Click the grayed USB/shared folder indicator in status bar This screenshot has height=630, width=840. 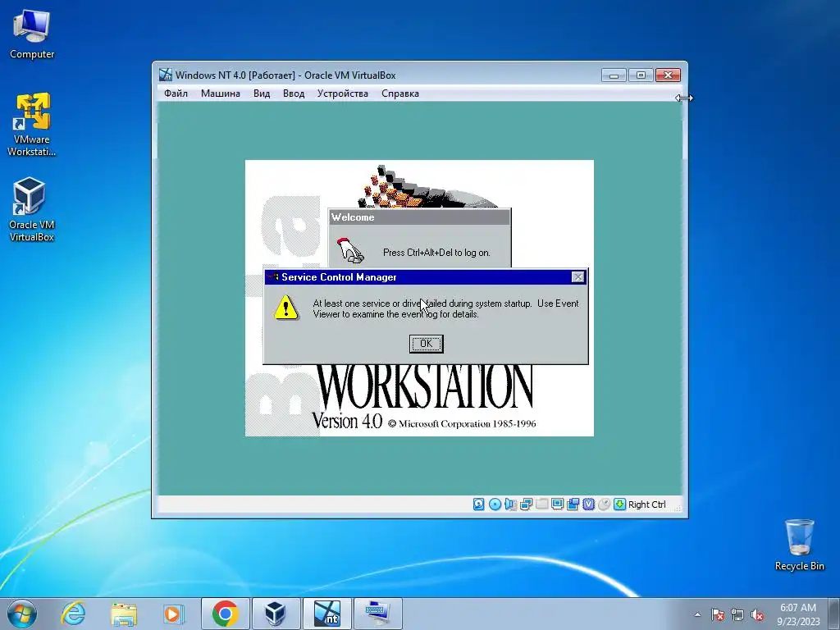tap(541, 504)
